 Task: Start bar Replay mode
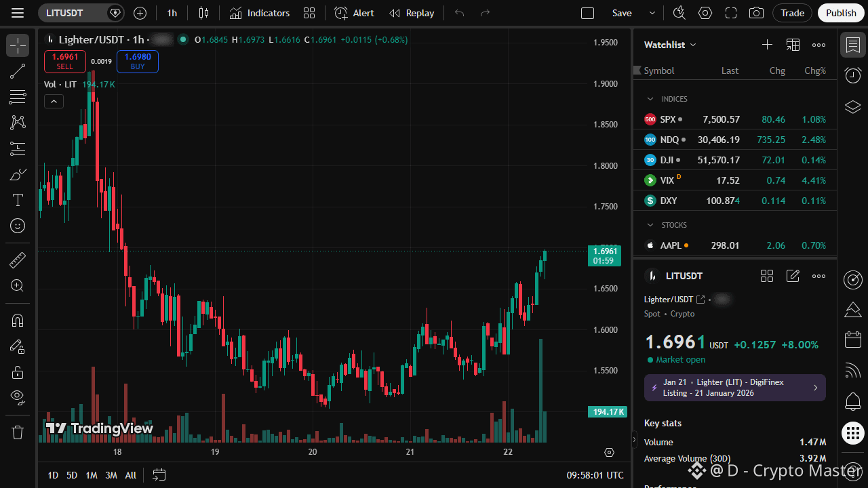tap(412, 13)
